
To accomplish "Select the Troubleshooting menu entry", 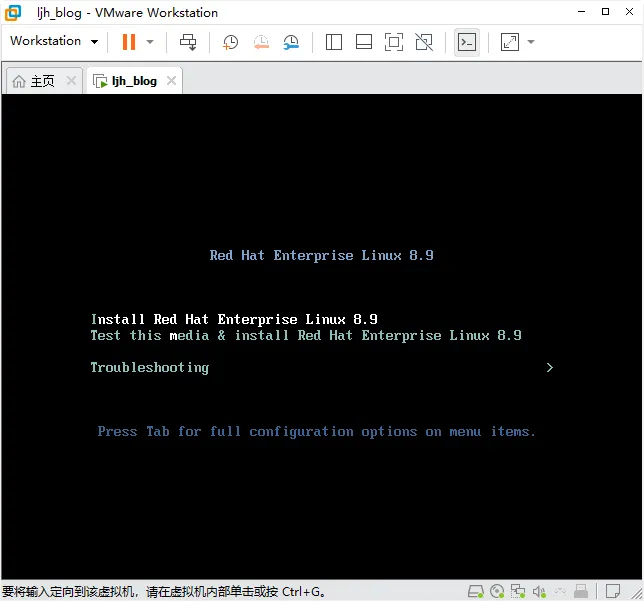I will [x=150, y=367].
